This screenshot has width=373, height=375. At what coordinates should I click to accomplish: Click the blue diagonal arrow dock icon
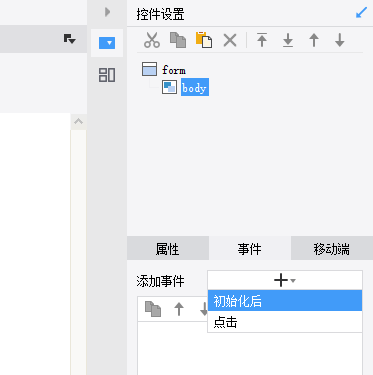click(361, 13)
